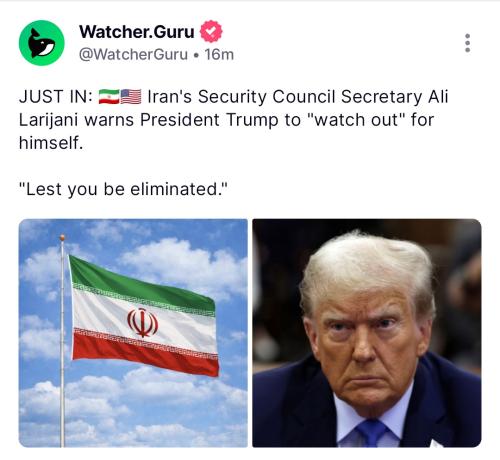500x460 pixels.
Task: Click the "Lest you be eliminated." quote
Action: click(123, 190)
